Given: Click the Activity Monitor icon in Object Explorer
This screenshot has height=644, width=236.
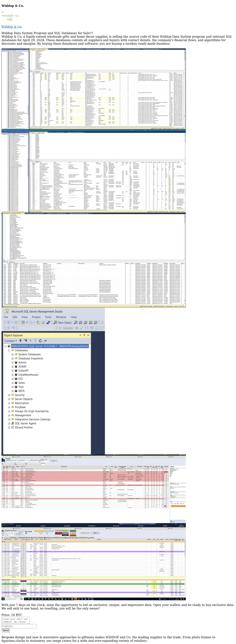Looking at the screenshot, I should (x=46, y=341).
